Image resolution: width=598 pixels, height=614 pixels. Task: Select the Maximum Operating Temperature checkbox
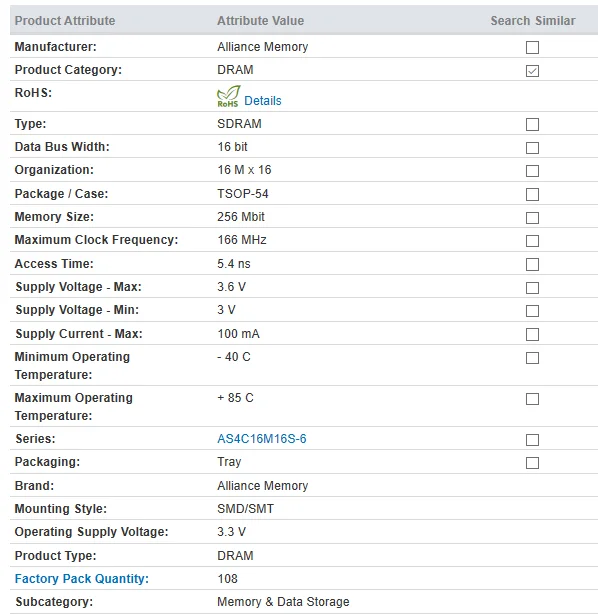click(x=532, y=399)
